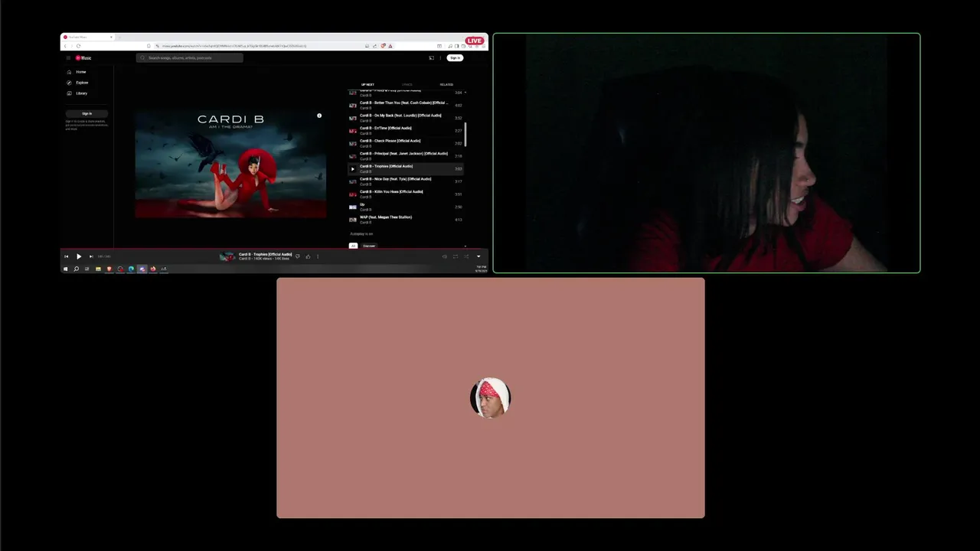Click the participant avatar in the bottom tile
Image resolution: width=980 pixels, height=551 pixels.
coord(490,397)
